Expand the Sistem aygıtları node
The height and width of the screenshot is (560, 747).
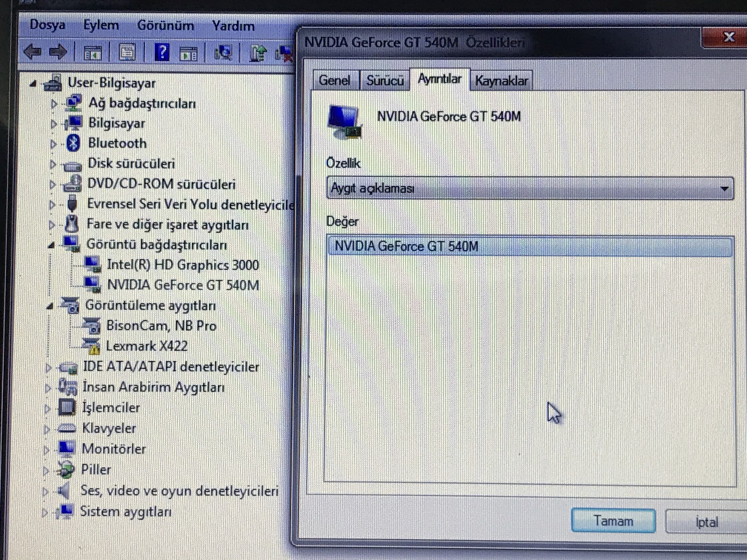pyautogui.click(x=45, y=512)
